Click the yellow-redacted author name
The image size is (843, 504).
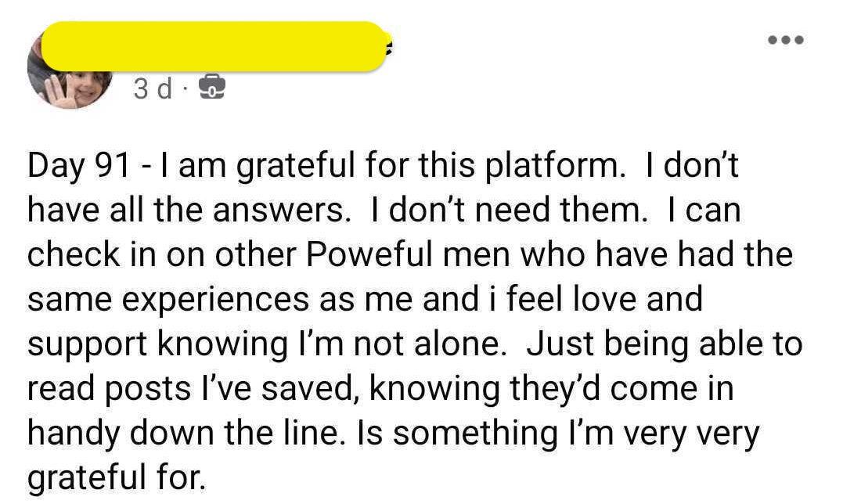[215, 46]
